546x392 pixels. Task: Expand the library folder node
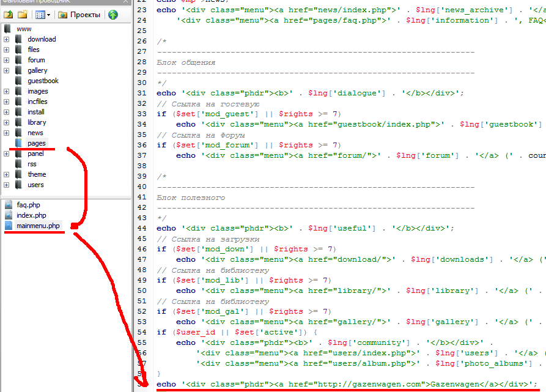point(6,122)
